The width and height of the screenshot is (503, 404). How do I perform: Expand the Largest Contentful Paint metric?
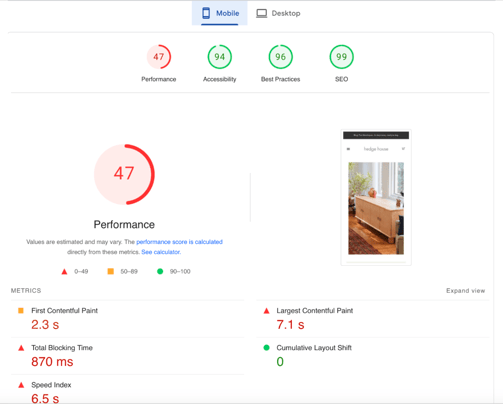373,319
